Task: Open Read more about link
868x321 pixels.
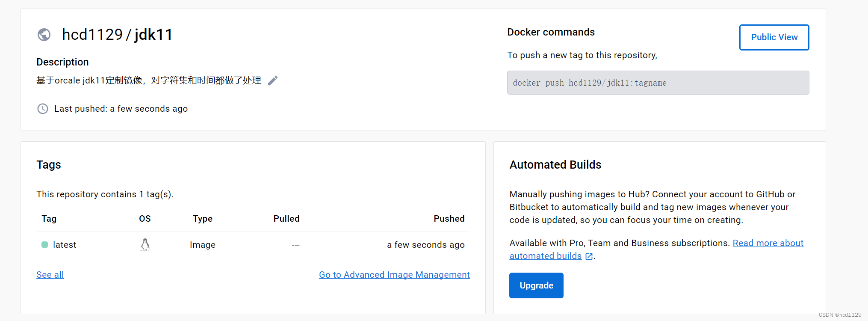Action: (x=768, y=243)
